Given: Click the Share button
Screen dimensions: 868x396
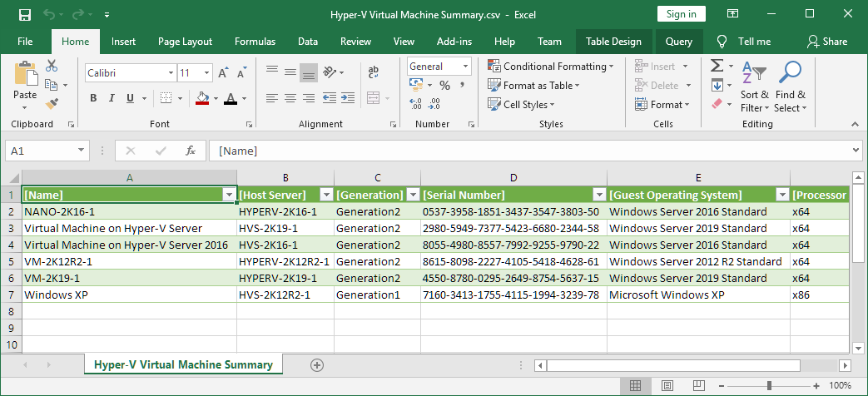Looking at the screenshot, I should click(827, 42).
